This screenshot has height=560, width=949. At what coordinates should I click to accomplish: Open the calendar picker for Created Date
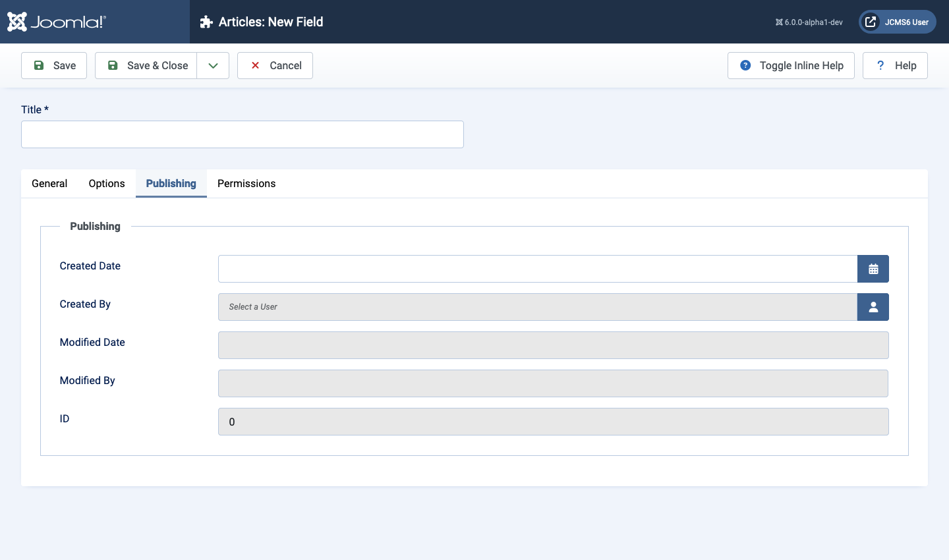click(873, 268)
